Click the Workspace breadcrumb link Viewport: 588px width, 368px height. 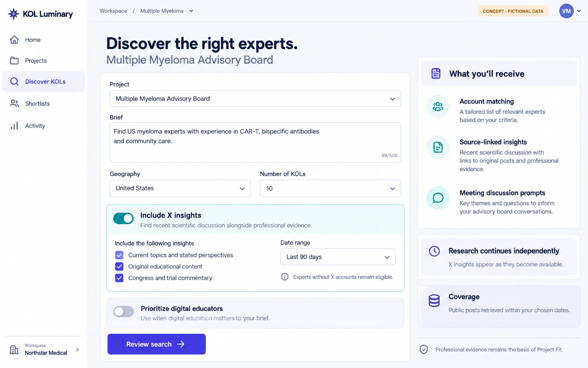pos(113,11)
